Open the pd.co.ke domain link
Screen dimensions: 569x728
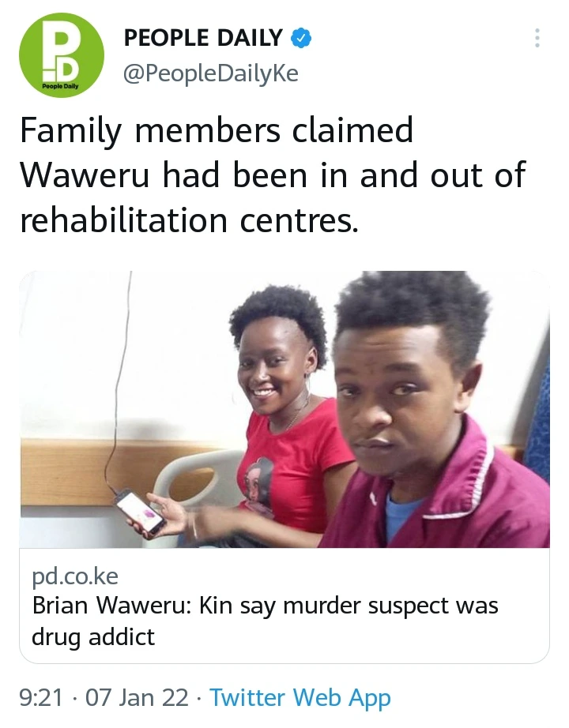click(75, 576)
